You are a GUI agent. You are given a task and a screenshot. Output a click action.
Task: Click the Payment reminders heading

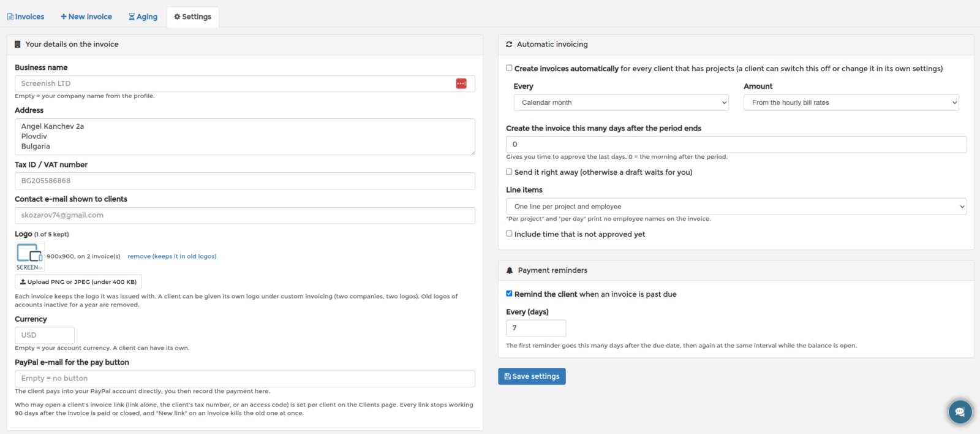pyautogui.click(x=552, y=270)
